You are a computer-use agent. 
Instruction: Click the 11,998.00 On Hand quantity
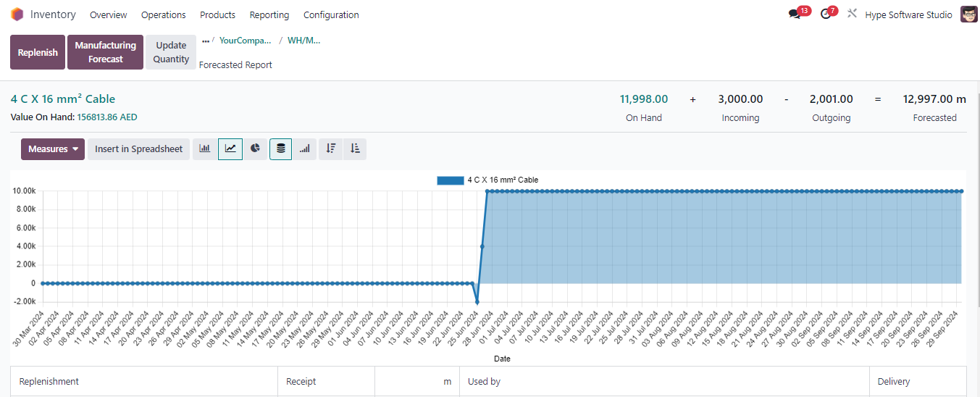pos(644,99)
